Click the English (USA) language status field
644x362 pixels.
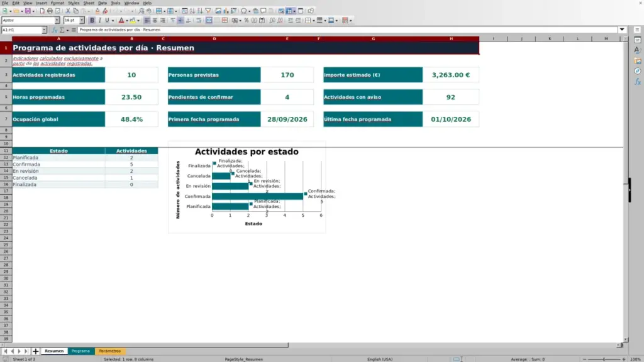[380, 359]
